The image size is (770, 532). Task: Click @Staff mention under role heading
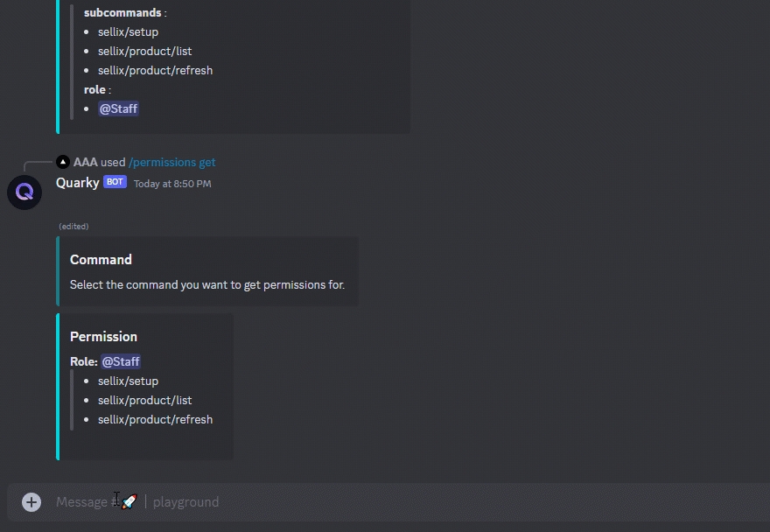118,108
